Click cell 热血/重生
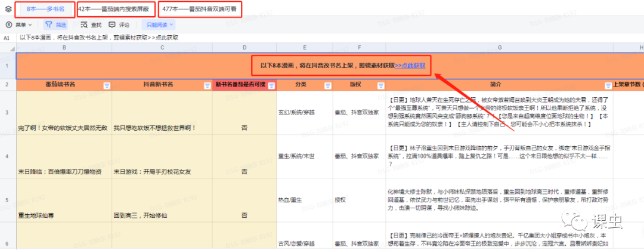 pos(304,200)
